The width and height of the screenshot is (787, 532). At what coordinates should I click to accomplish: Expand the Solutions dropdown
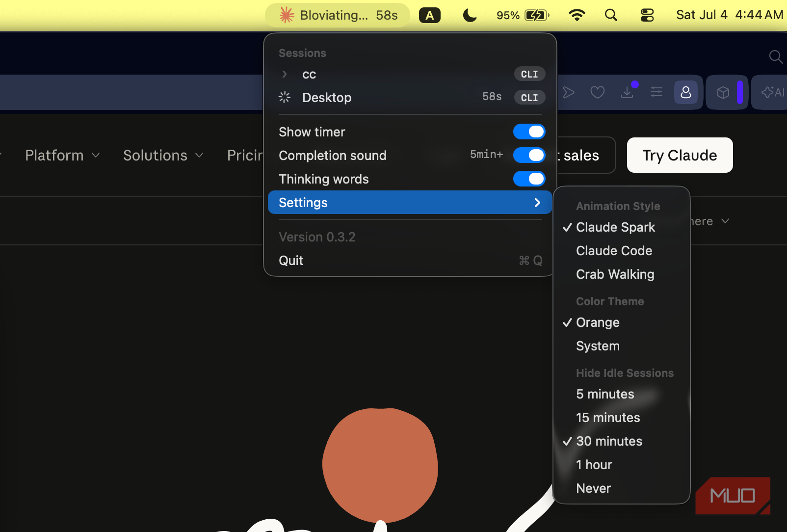tap(163, 156)
